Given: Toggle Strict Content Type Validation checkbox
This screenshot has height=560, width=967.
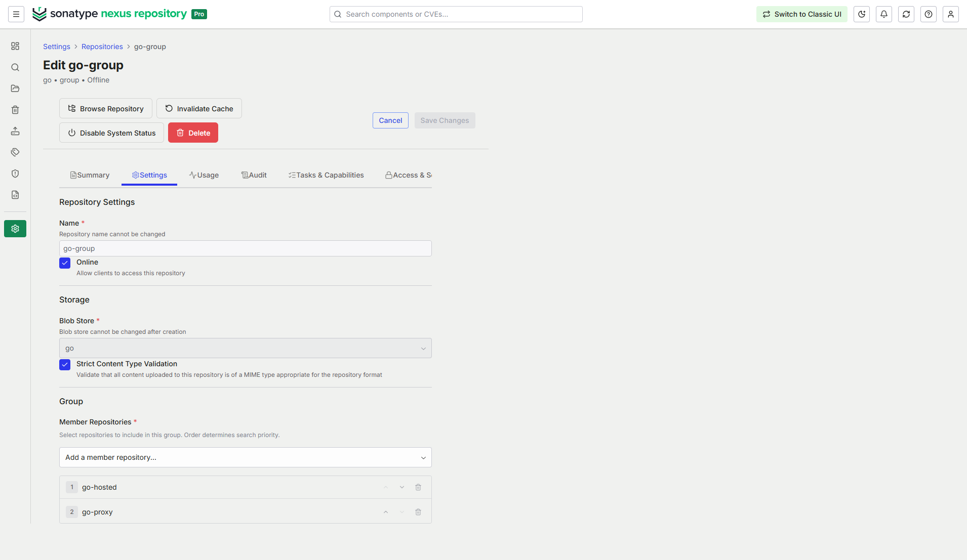Looking at the screenshot, I should click(65, 365).
